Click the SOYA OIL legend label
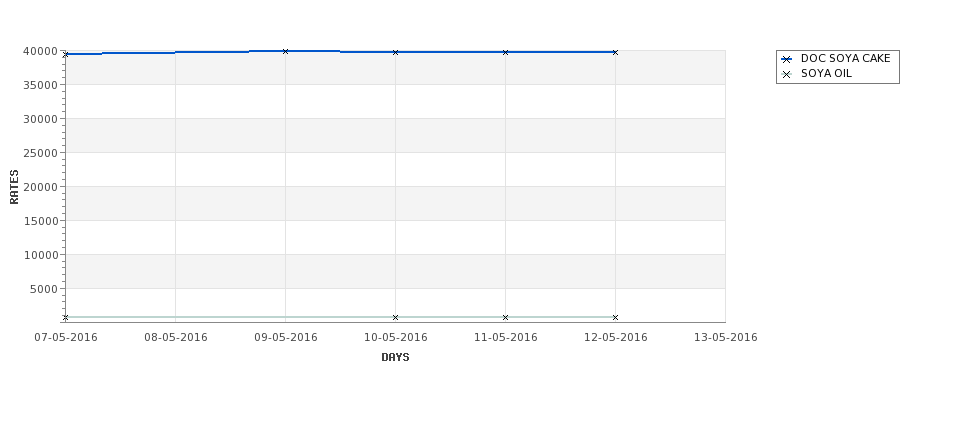 tap(826, 73)
